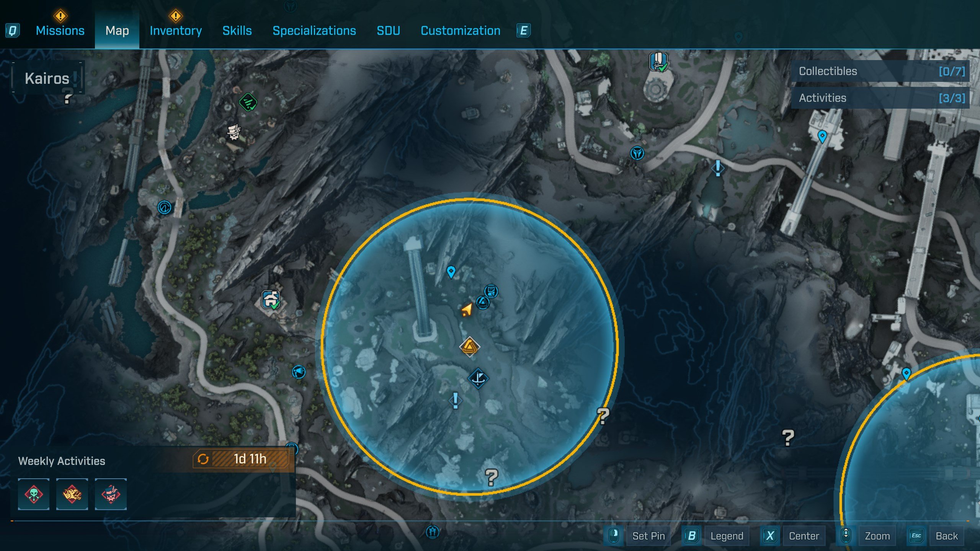This screenshot has height=551, width=980.
Task: Click the Collectibles [0/7] counter
Action: pyautogui.click(x=880, y=71)
